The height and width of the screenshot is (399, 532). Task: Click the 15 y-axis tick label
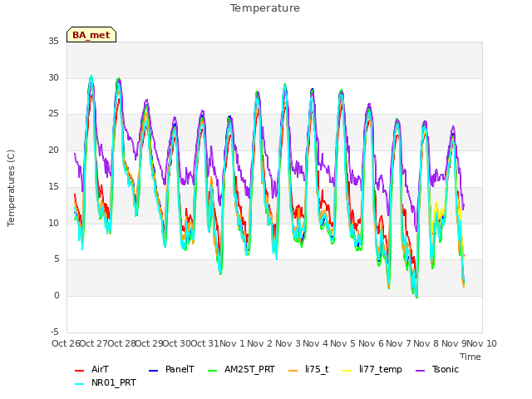pos(53,186)
